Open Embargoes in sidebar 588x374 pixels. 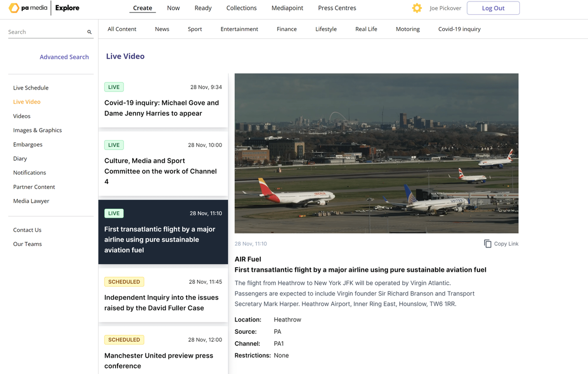[x=28, y=145]
